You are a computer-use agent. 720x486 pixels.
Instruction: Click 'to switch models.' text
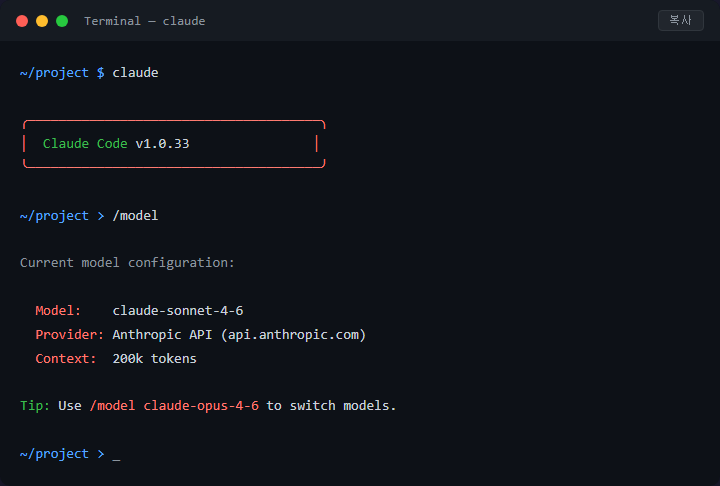pos(331,406)
